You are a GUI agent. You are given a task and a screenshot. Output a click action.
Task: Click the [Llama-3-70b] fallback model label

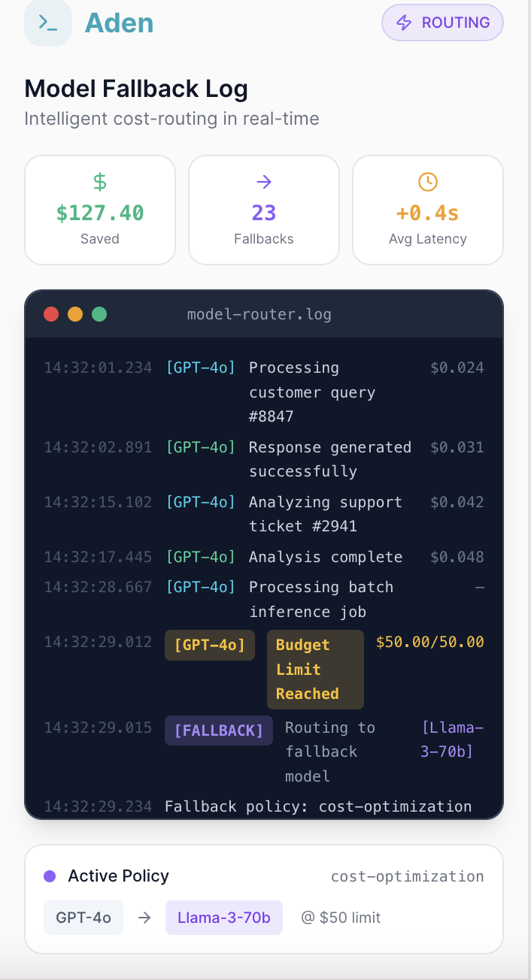pos(453,739)
